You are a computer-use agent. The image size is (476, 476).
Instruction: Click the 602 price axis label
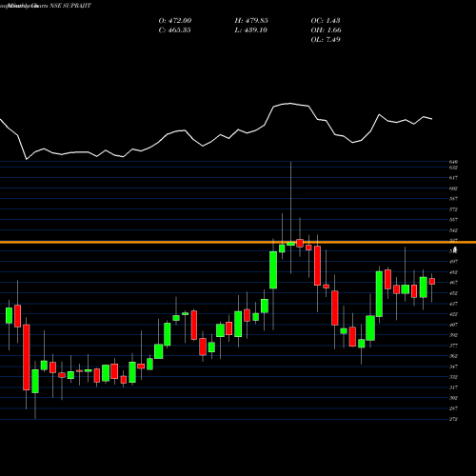point(453,188)
